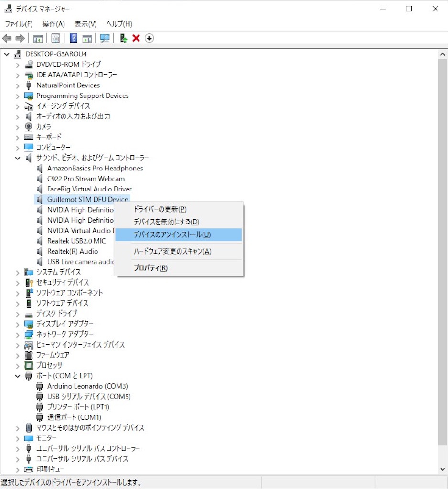Image resolution: width=448 pixels, height=489 pixels.
Task: Choose ドライバーの更新(P) in the context menu
Action: click(179, 209)
